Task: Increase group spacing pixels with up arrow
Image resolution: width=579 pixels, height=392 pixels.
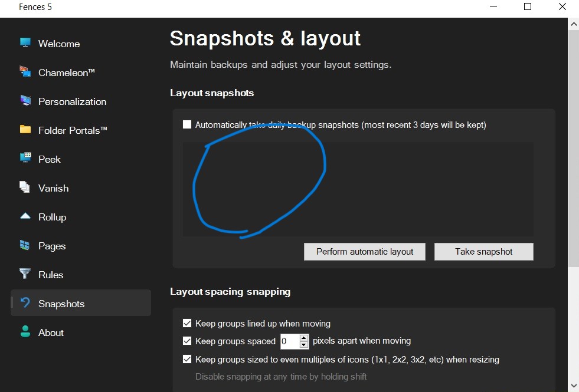Action: 304,337
